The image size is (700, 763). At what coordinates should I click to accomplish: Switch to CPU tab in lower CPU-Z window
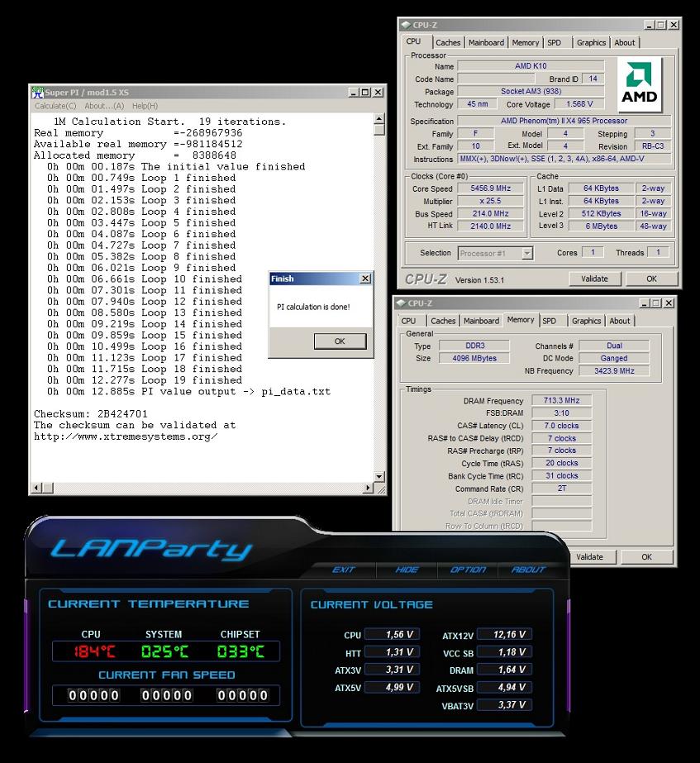point(408,321)
